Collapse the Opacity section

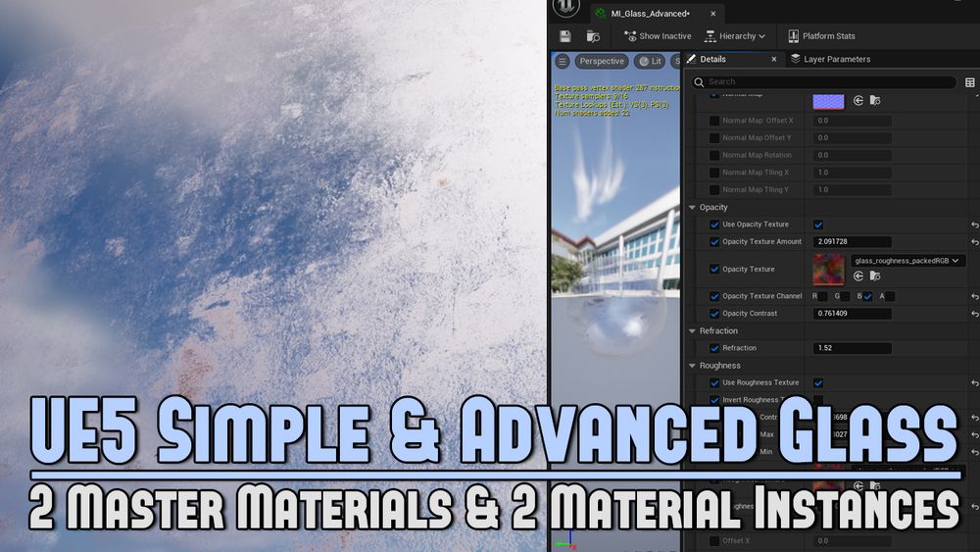pyautogui.click(x=692, y=208)
